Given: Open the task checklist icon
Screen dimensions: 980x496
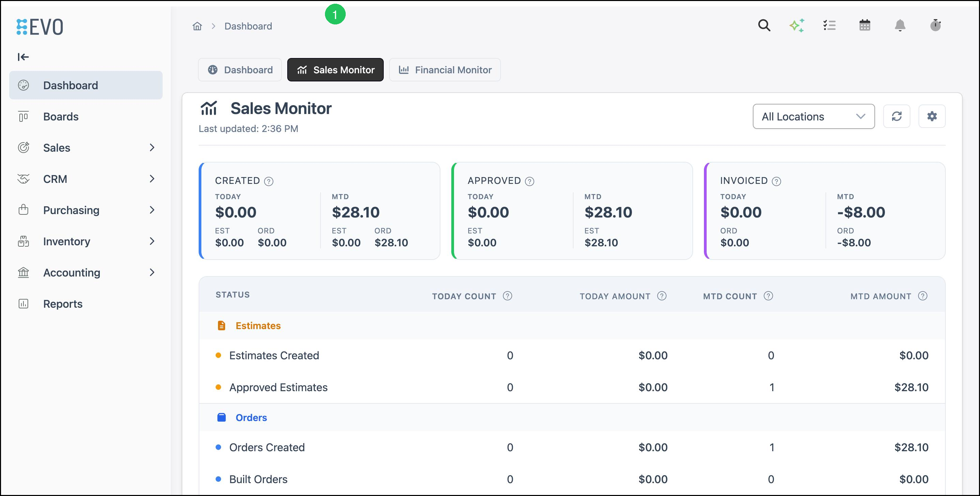Looking at the screenshot, I should (x=829, y=25).
